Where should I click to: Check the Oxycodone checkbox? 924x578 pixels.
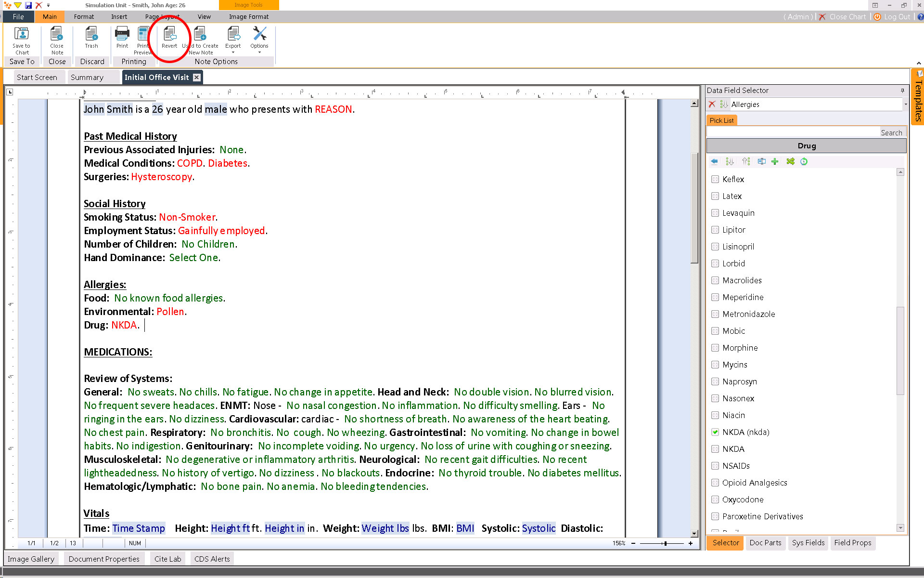715,499
